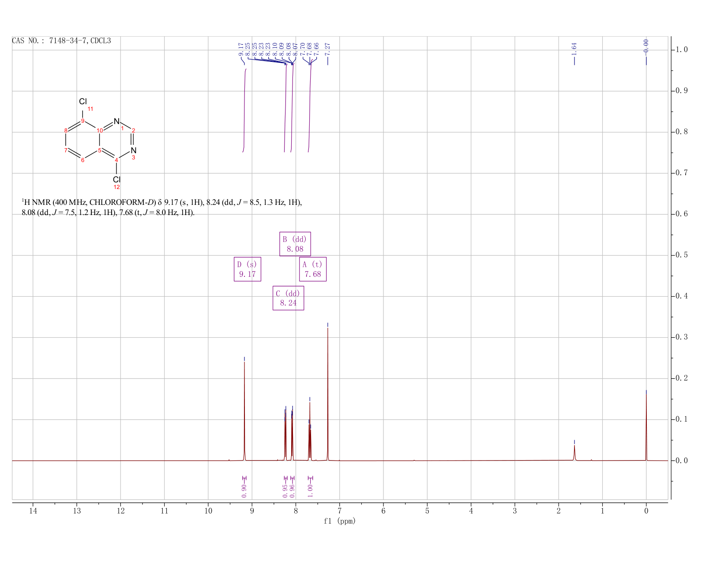Select the B (dd) 8.08 multiplet label
Viewport: 728px width, 563px height.
[295, 244]
